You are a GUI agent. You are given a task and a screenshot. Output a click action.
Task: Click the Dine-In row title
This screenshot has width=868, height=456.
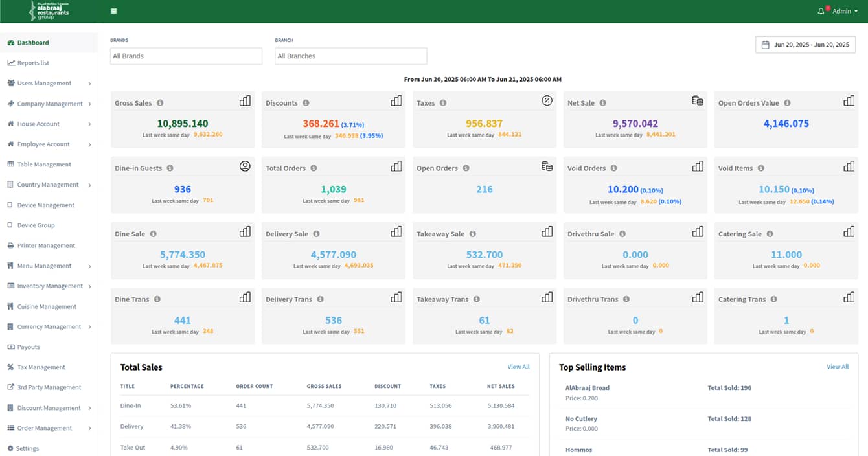click(131, 405)
